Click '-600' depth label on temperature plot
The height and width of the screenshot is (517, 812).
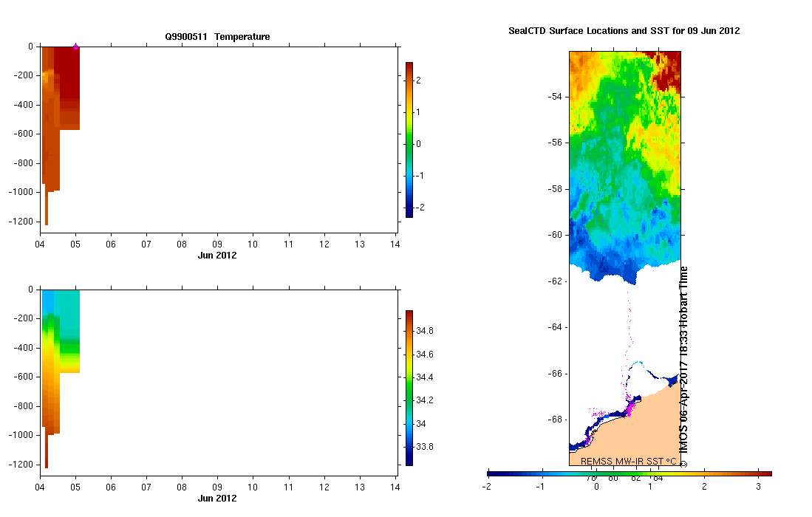(23, 134)
